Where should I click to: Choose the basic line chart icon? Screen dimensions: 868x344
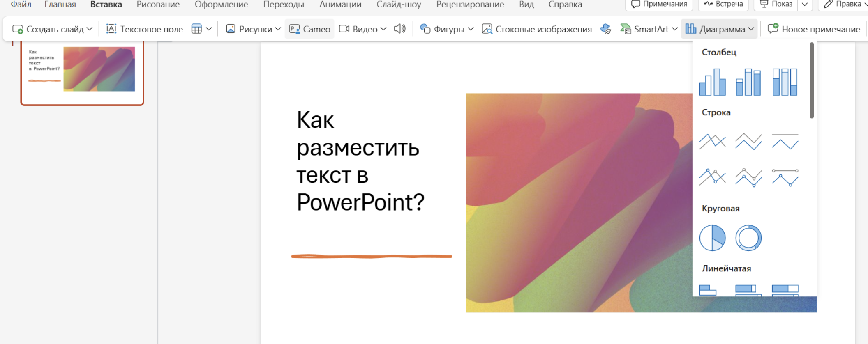[x=712, y=142]
